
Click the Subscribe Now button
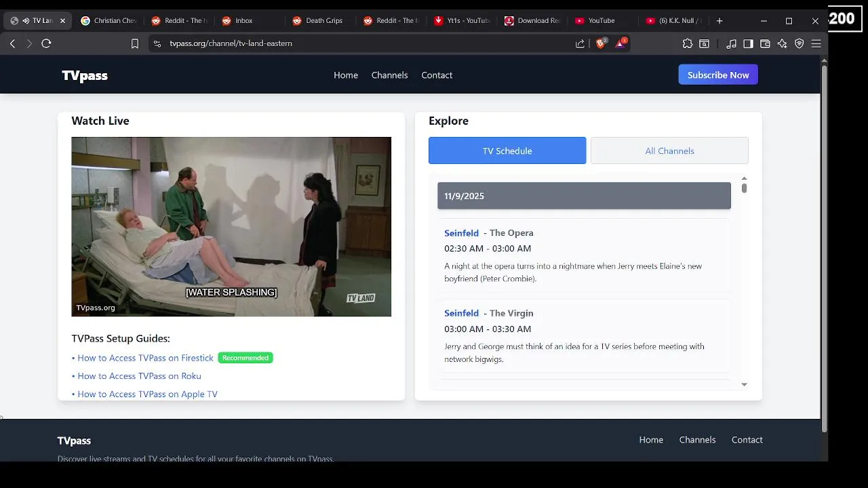click(x=718, y=75)
